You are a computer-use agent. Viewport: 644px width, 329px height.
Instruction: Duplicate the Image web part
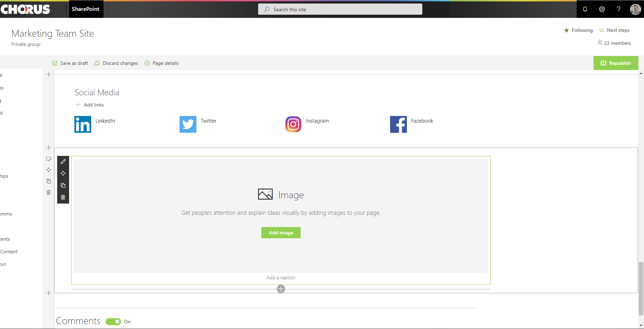63,185
